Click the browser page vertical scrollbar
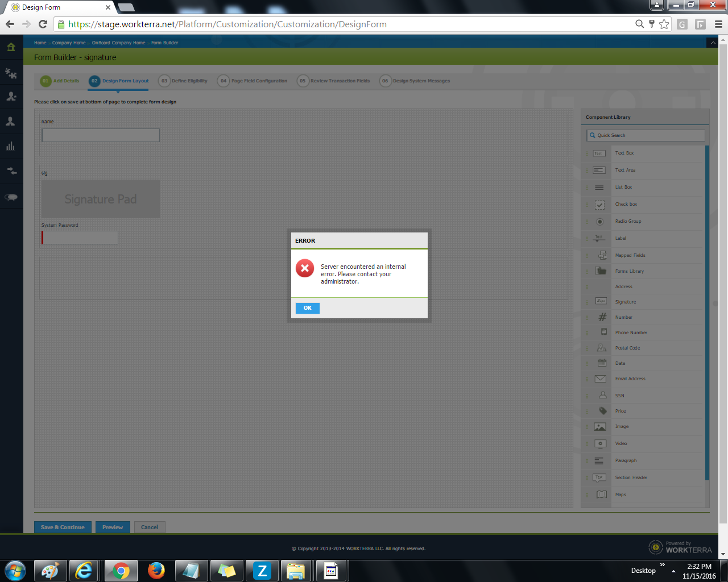 723,284
